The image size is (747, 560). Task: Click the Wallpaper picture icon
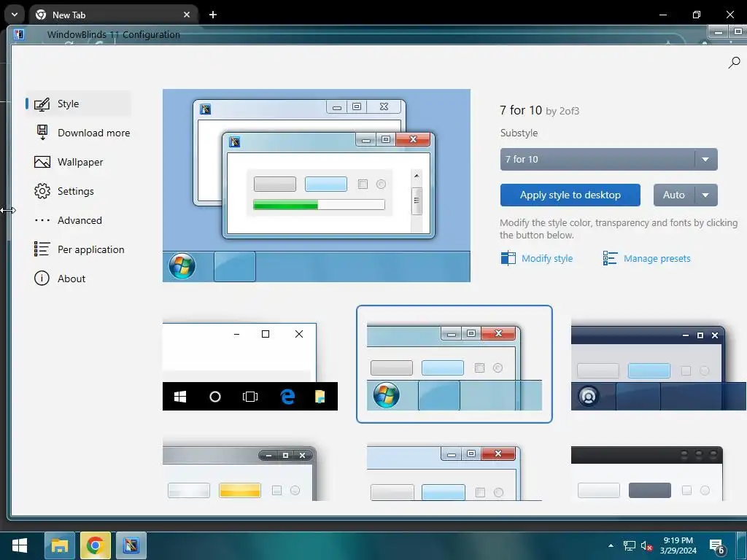42,162
